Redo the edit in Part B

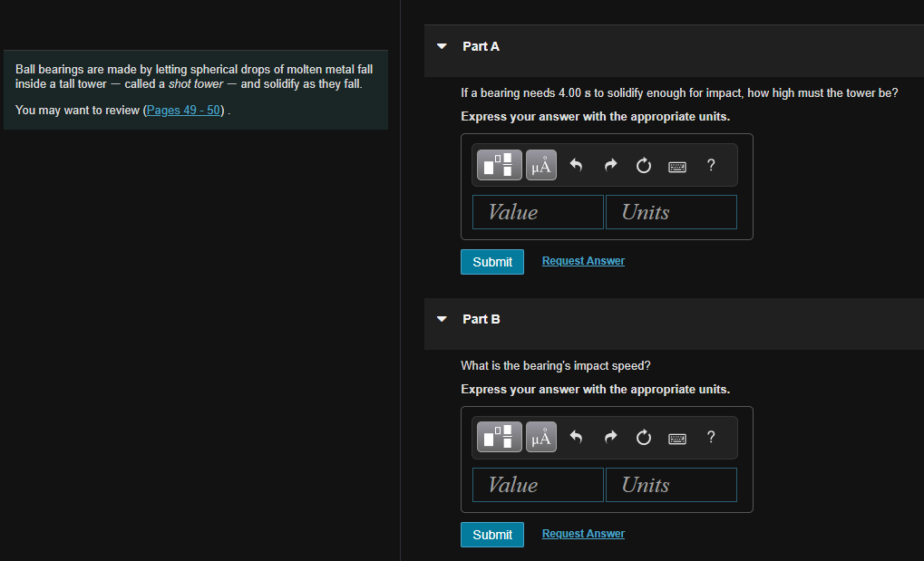point(610,437)
